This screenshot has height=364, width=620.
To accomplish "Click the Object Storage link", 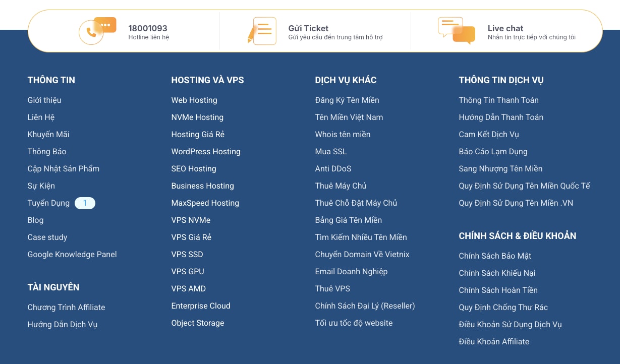I will tap(198, 323).
